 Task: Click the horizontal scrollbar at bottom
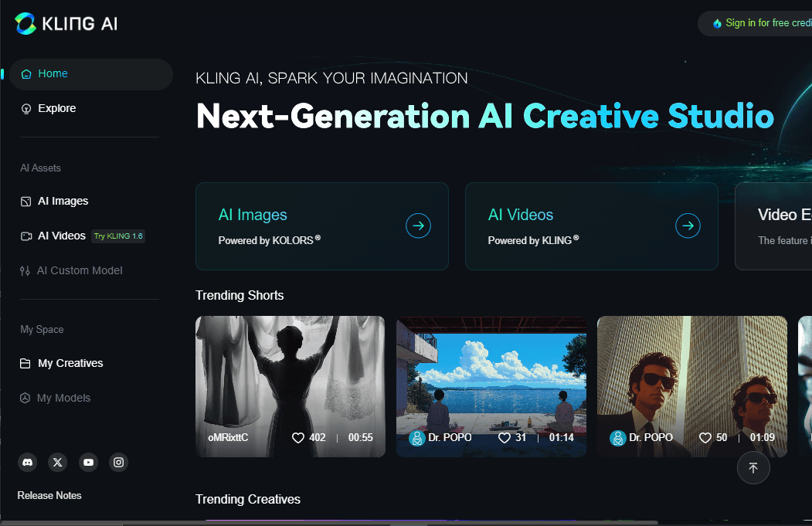click(329, 523)
